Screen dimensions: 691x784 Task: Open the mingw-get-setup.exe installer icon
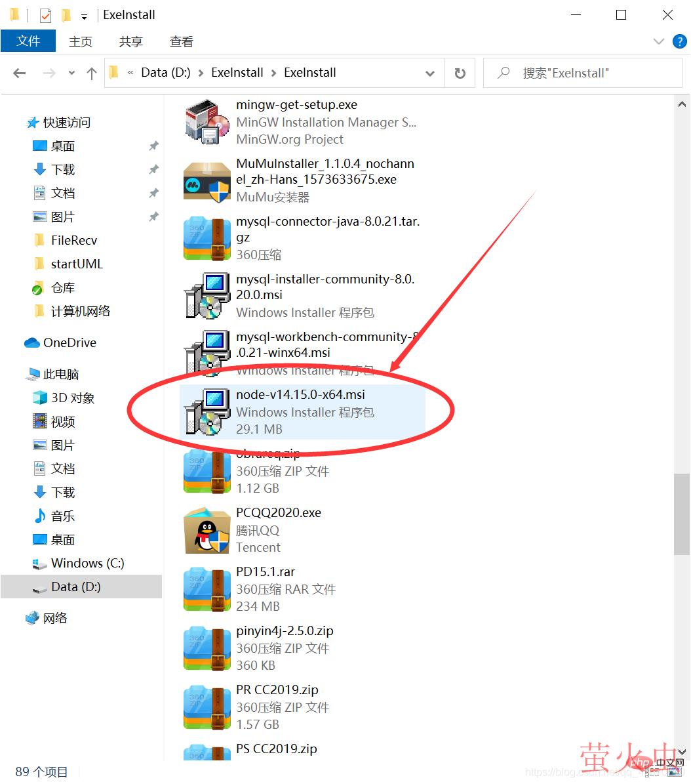point(207,122)
